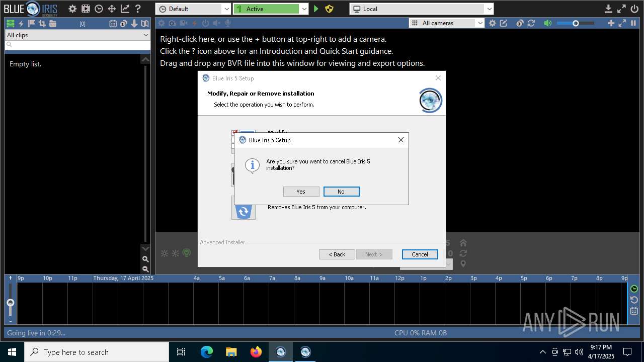
Task: Toggle the camera toolbar numbered-circle icon
Action: coord(520,23)
